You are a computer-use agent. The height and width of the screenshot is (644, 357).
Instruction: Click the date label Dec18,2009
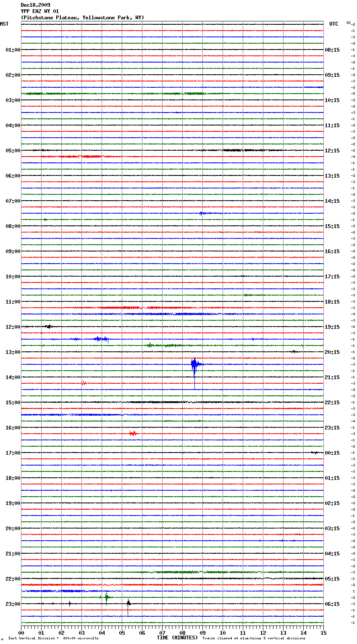(35, 5)
